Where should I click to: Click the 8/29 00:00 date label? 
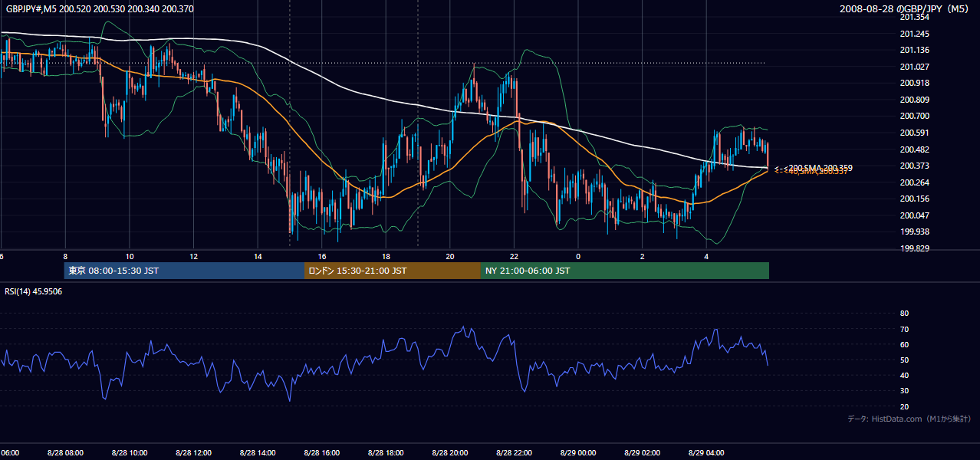tap(578, 453)
